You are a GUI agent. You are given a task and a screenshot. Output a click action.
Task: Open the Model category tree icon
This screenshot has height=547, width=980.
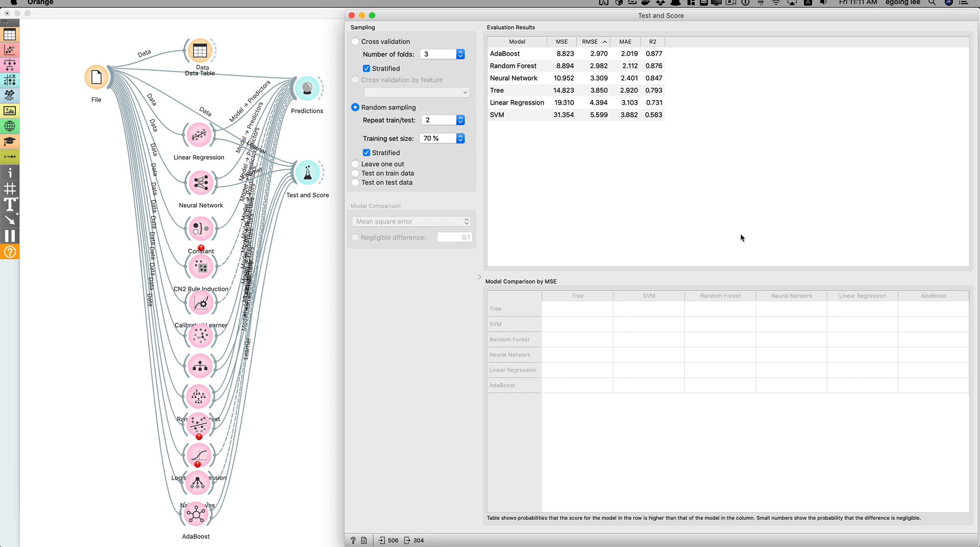(10, 65)
